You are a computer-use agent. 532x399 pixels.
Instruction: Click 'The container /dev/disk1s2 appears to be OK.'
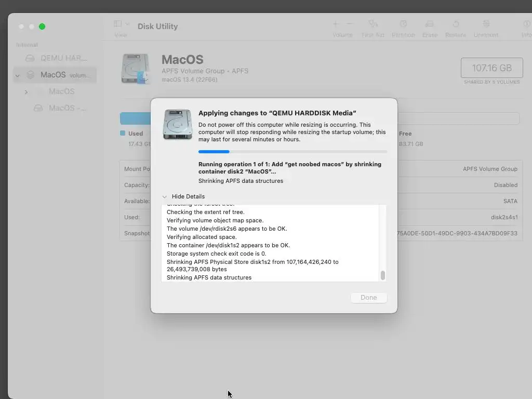[229, 245]
